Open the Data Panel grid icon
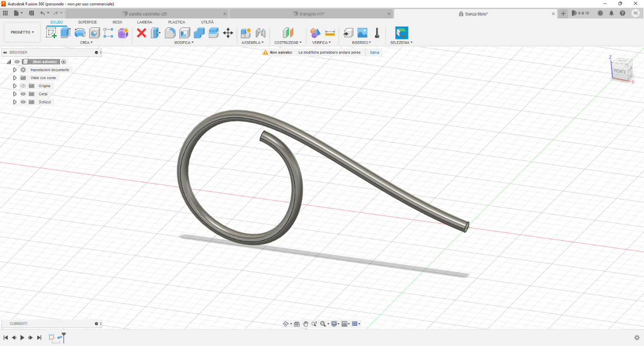Image resolution: width=644 pixels, height=346 pixels. pyautogui.click(x=5, y=13)
